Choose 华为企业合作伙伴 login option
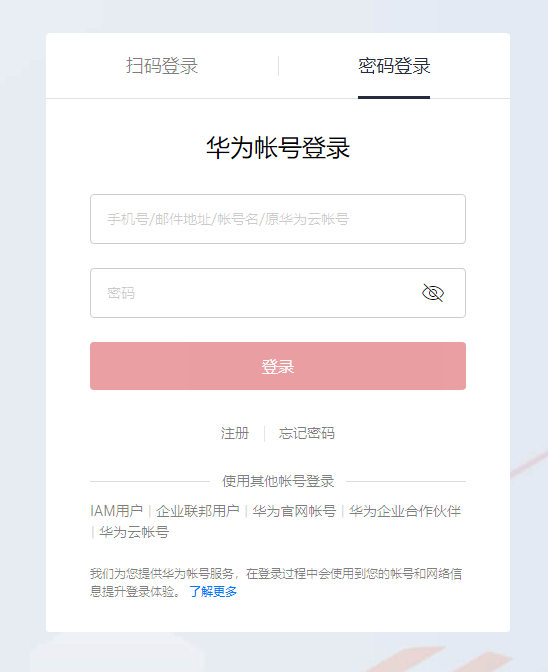Image resolution: width=548 pixels, height=672 pixels. tap(404, 511)
